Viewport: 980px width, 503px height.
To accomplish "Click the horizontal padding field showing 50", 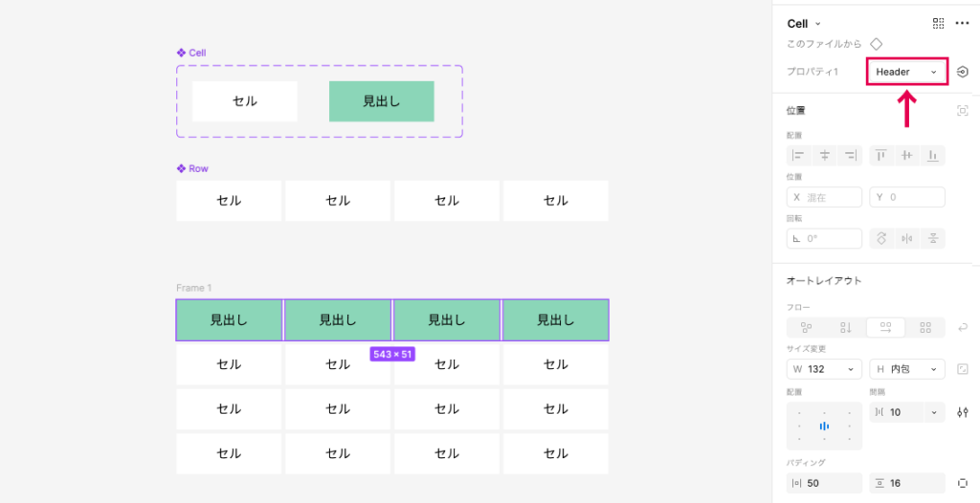I will [824, 483].
